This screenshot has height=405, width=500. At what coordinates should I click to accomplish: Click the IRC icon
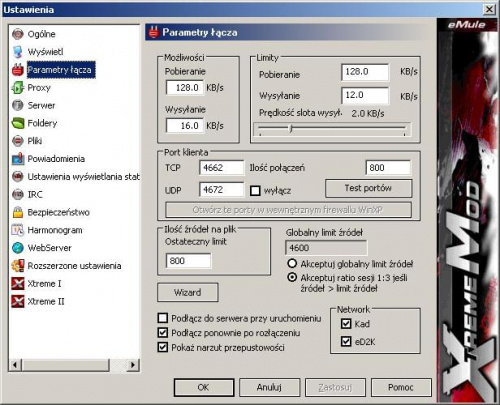tap(18, 194)
